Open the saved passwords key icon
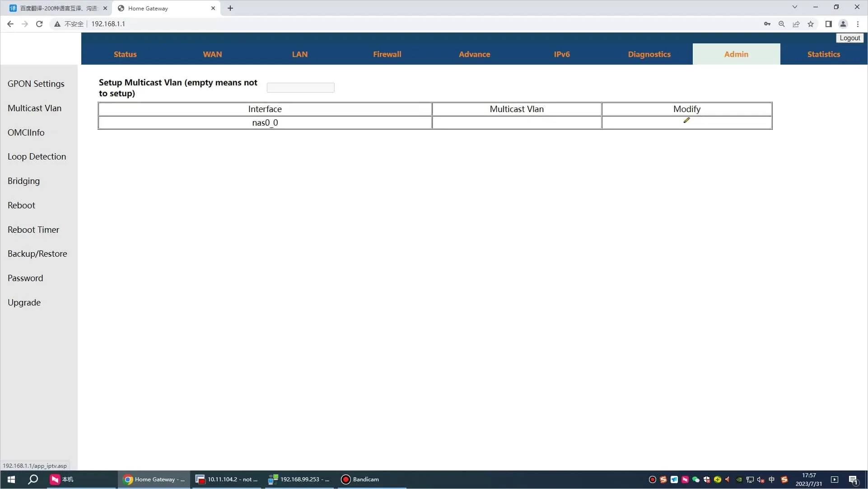The image size is (868, 489). [767, 24]
